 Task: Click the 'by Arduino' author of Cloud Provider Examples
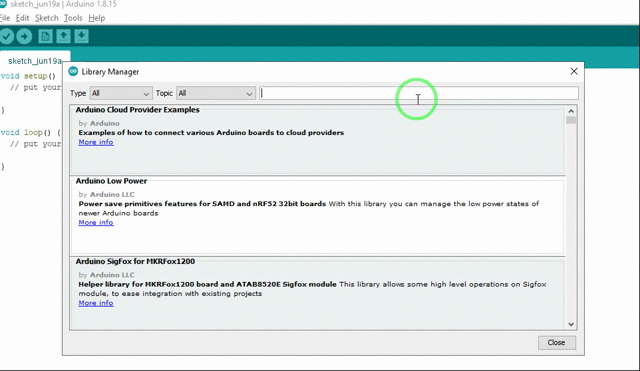tap(99, 123)
